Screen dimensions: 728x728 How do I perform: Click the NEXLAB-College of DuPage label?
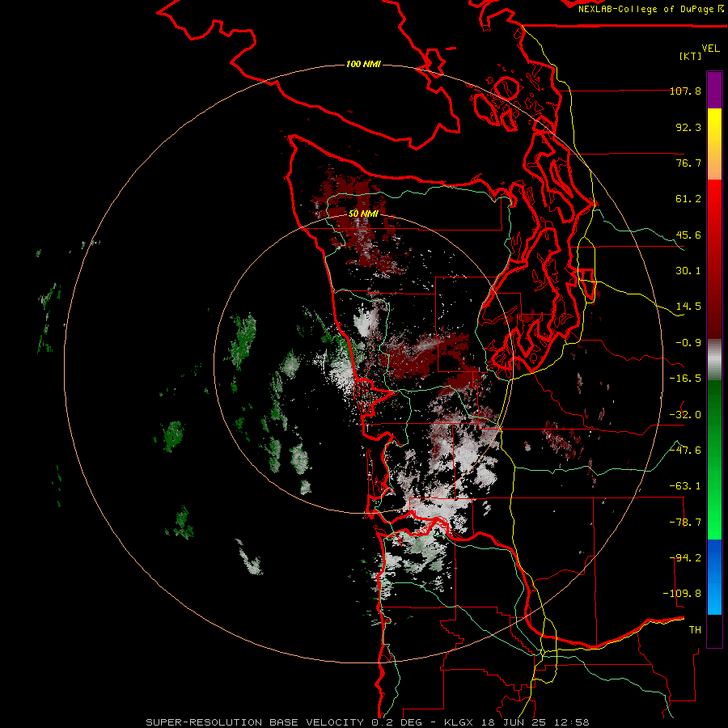[x=650, y=9]
